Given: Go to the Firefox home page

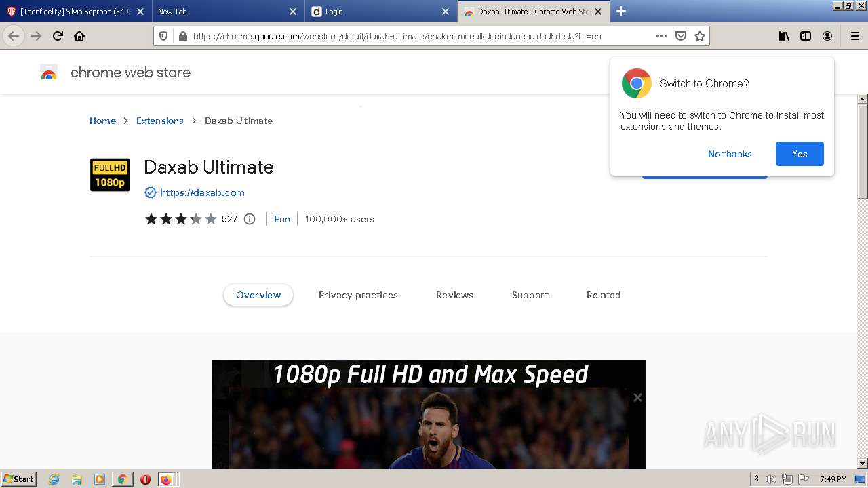Looking at the screenshot, I should pyautogui.click(x=79, y=36).
